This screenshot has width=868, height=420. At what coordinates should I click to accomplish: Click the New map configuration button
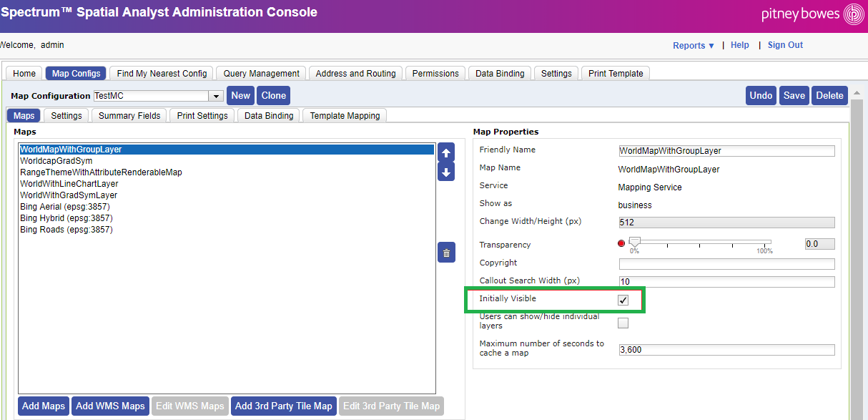point(241,96)
